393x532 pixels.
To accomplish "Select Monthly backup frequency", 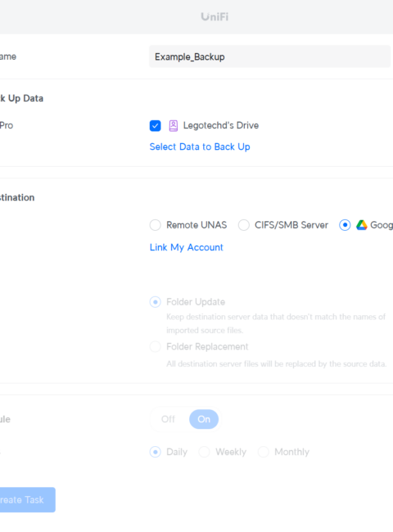I will pos(264,452).
